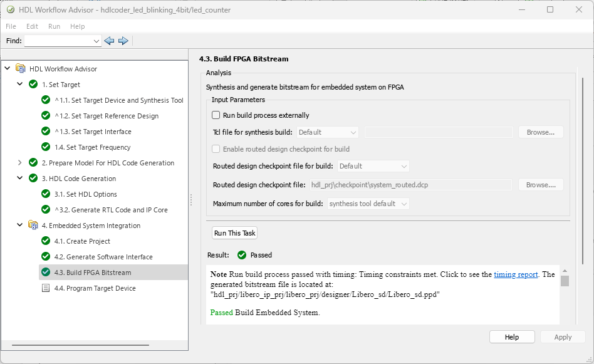Click the green check icon beside Set Target Frequency
The width and height of the screenshot is (594, 364).
click(46, 147)
